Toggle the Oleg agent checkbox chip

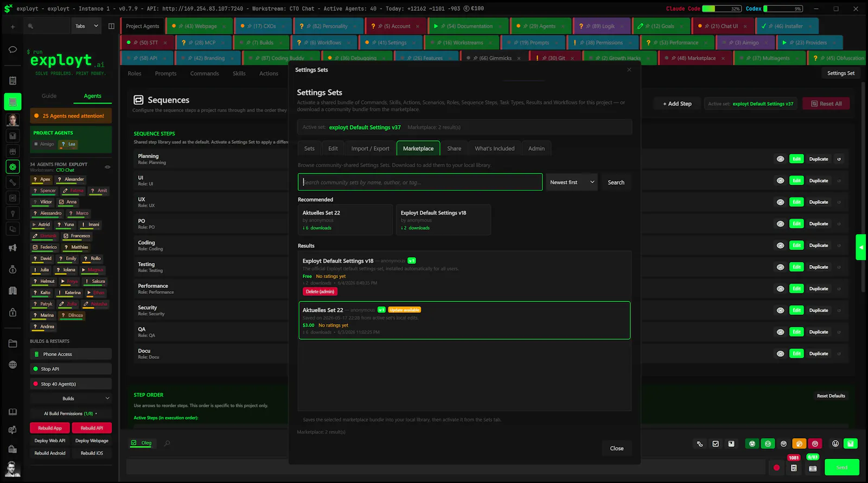click(142, 443)
